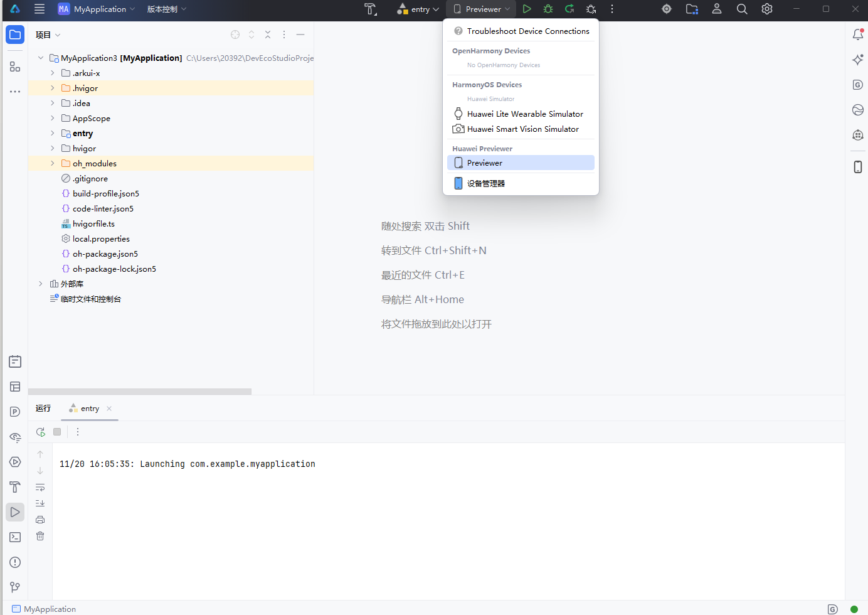Expand the 外部库 external libraries node
Screen dimensions: 868x615
pos(41,284)
